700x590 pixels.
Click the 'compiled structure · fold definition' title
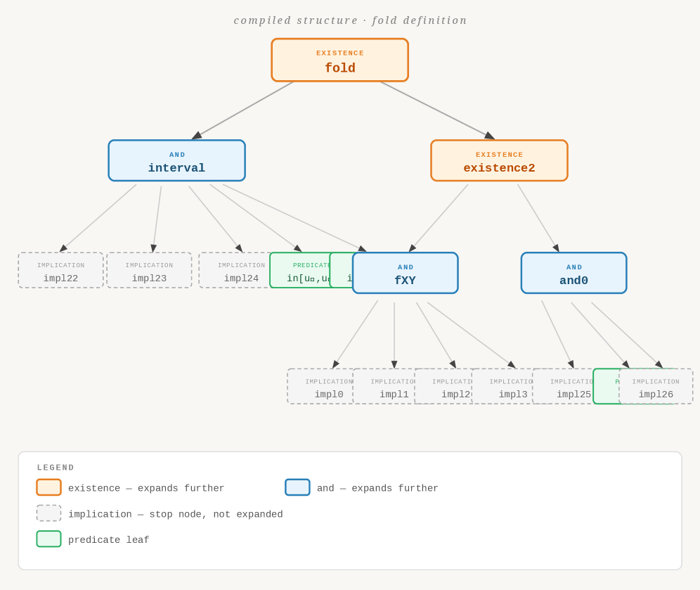click(350, 20)
